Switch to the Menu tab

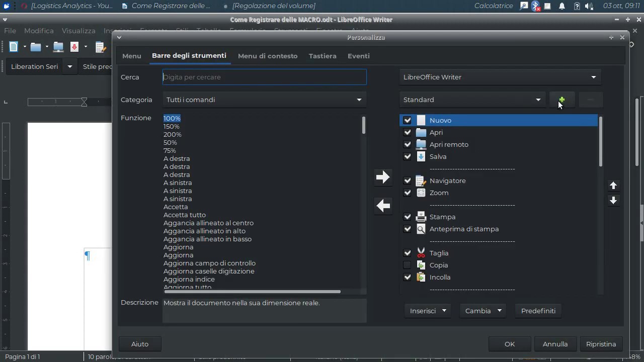132,56
